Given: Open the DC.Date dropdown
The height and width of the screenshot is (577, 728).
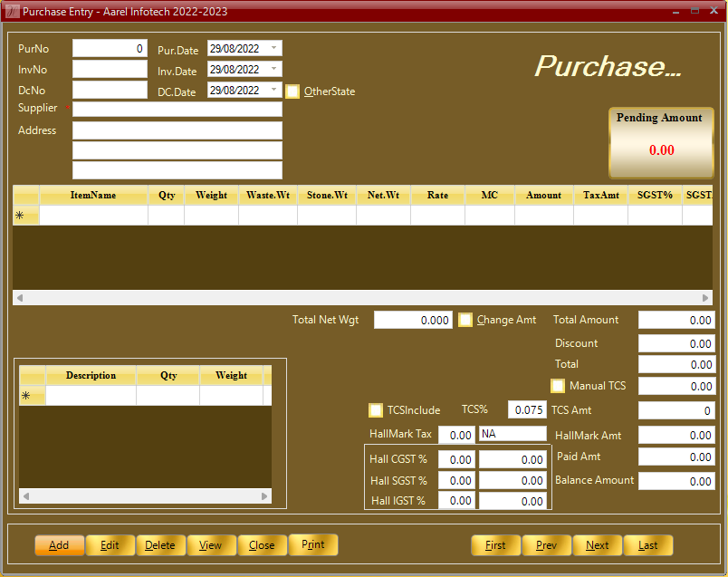Looking at the screenshot, I should (274, 90).
